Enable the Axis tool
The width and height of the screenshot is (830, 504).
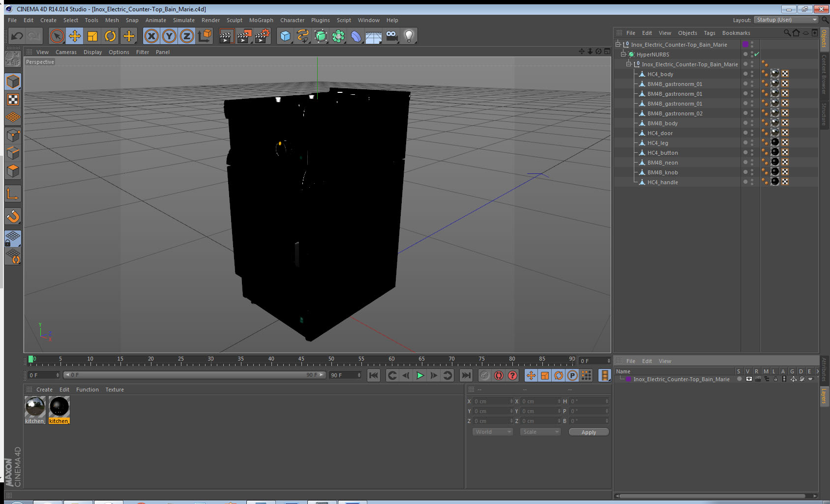pyautogui.click(x=13, y=194)
